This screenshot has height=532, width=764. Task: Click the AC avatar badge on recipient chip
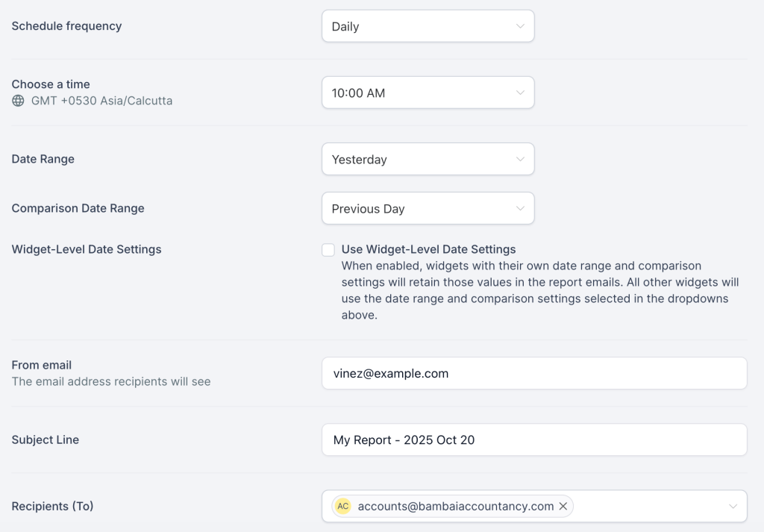click(342, 506)
